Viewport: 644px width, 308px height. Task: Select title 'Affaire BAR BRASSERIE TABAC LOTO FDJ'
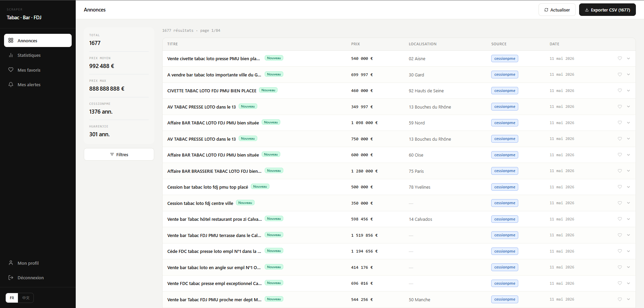click(x=214, y=171)
